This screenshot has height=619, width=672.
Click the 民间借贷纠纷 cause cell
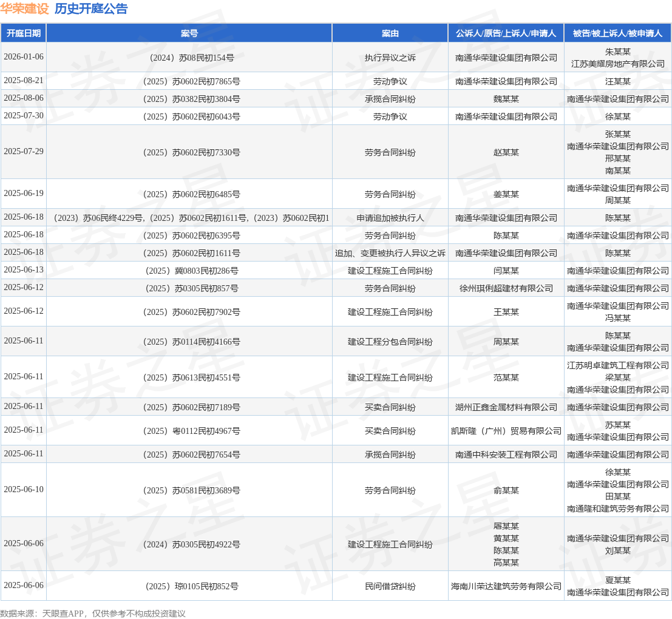pyautogui.click(x=390, y=586)
